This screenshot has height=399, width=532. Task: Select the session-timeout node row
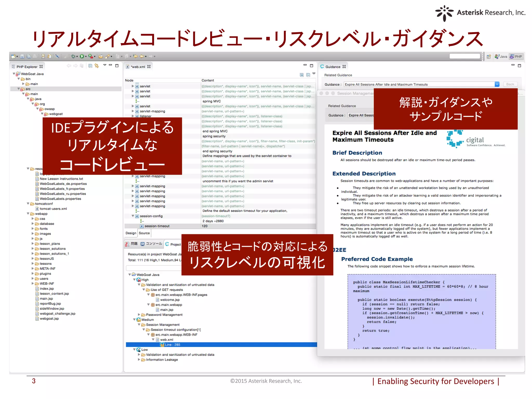pyautogui.click(x=220, y=226)
